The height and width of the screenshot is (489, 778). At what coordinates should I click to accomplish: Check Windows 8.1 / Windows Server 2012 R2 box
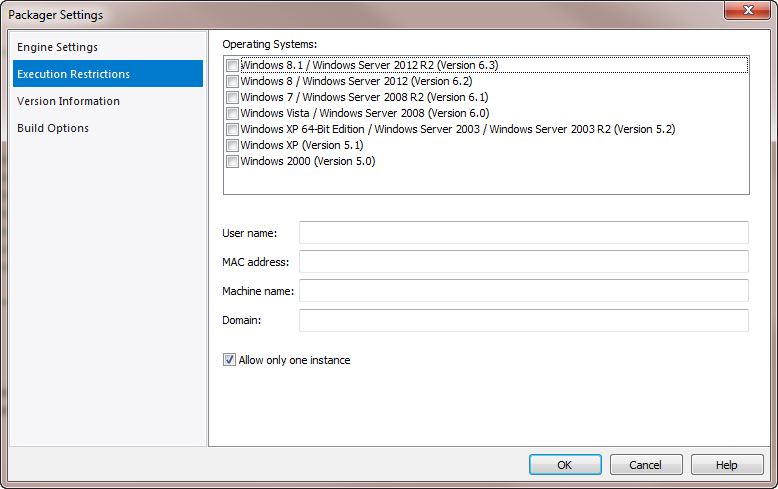pos(232,65)
